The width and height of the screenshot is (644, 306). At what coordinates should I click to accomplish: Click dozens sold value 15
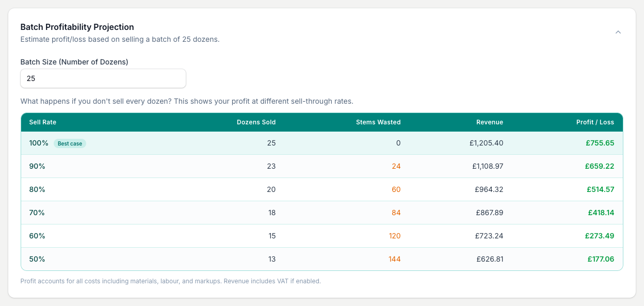click(x=271, y=236)
